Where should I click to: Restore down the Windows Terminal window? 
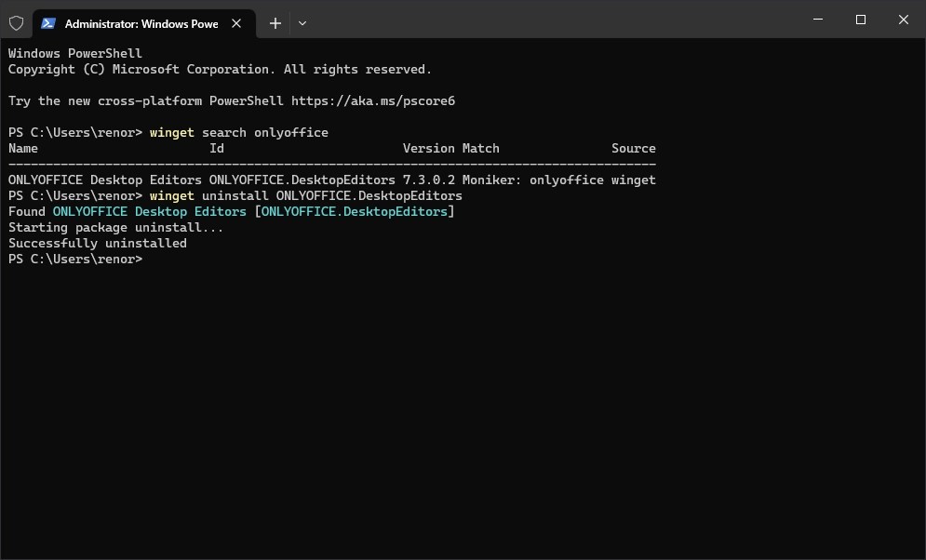point(859,19)
